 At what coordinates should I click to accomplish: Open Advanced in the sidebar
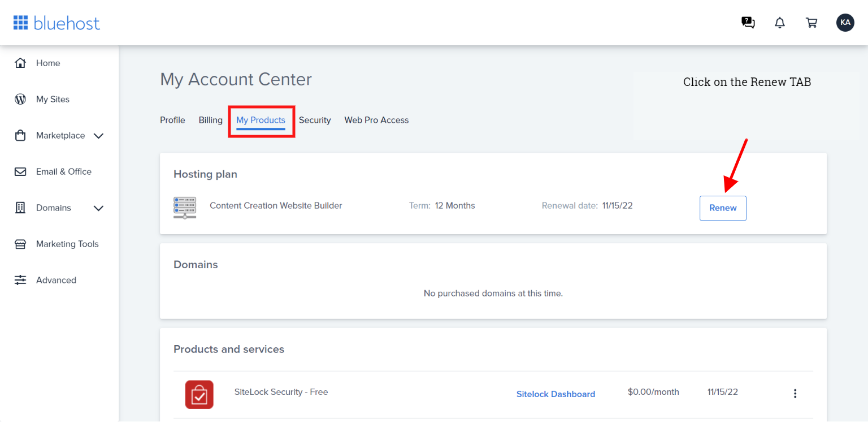pyautogui.click(x=56, y=280)
